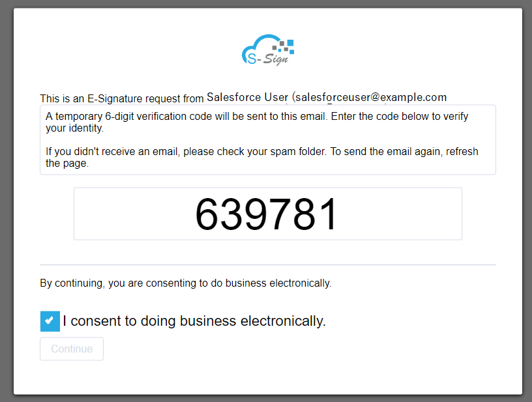Screen dimensions: 532x402
Task: Focus the 6-digit verification code field
Action: click(x=268, y=214)
